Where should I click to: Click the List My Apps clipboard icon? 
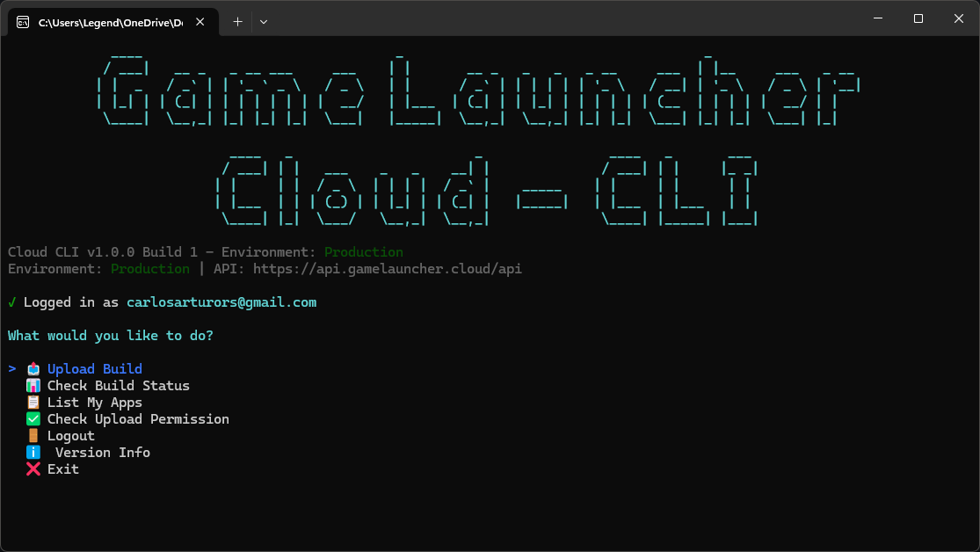pyautogui.click(x=33, y=403)
